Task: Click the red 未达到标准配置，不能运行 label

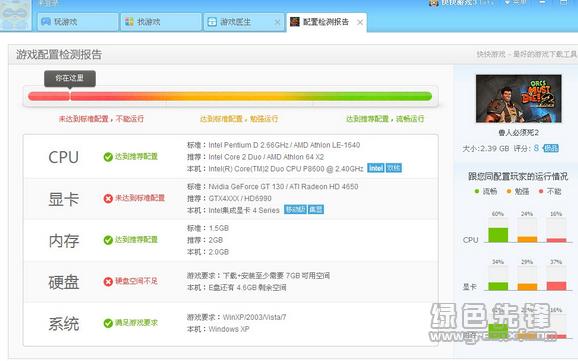Action: (101, 119)
